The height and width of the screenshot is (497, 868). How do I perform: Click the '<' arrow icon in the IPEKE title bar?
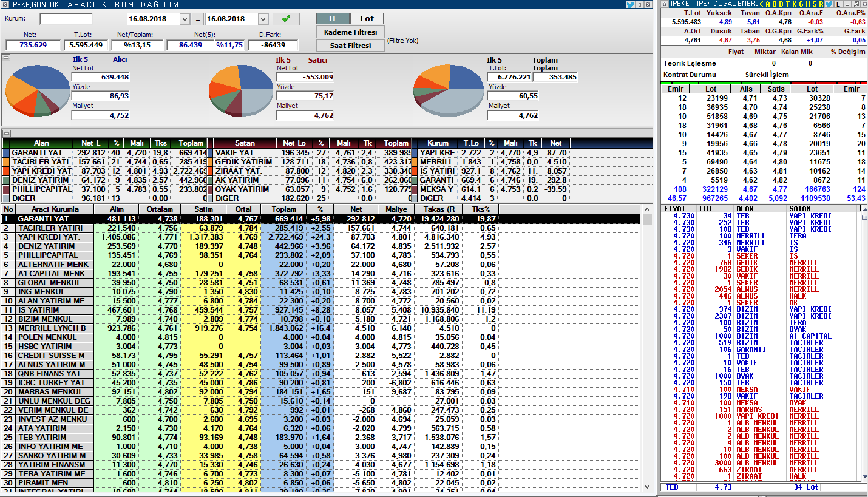click(x=761, y=4)
